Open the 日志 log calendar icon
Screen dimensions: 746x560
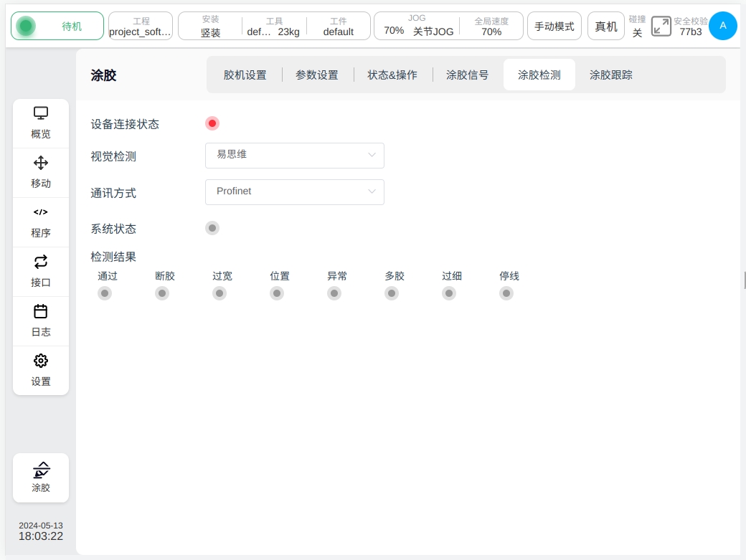point(41,311)
